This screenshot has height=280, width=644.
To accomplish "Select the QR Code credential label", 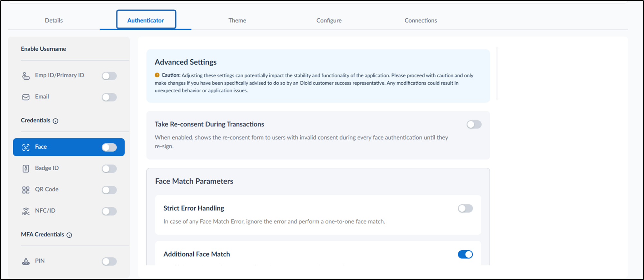I will coord(47,189).
